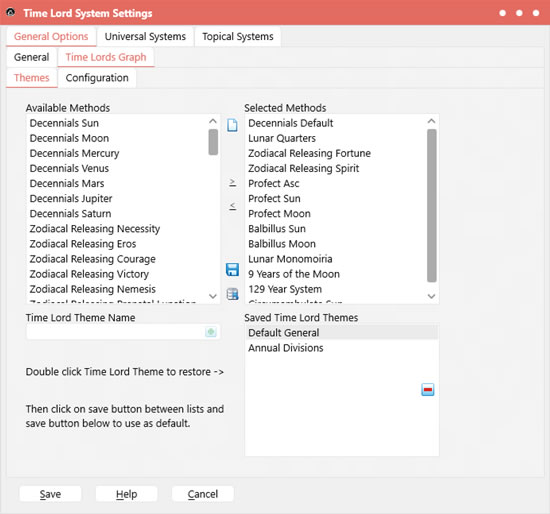Select 129 Year System
The image size is (550, 514).
click(336, 289)
